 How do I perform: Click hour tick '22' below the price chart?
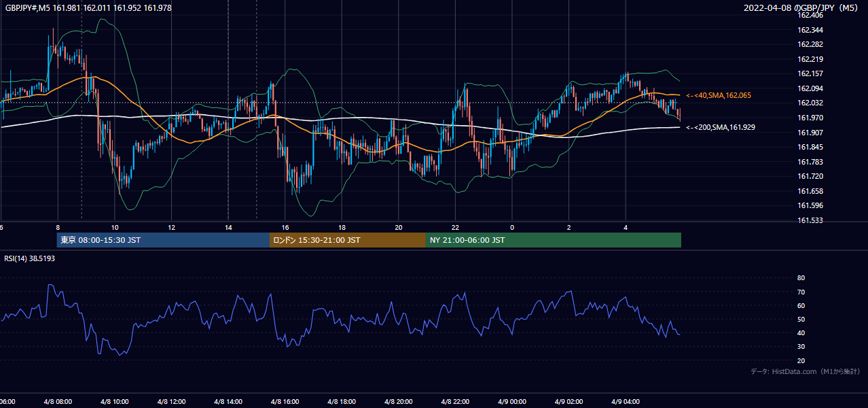click(x=456, y=227)
